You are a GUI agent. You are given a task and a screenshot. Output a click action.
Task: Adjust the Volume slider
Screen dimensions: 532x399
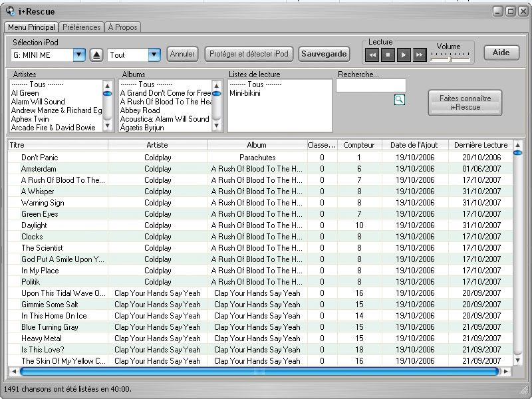tap(450, 59)
